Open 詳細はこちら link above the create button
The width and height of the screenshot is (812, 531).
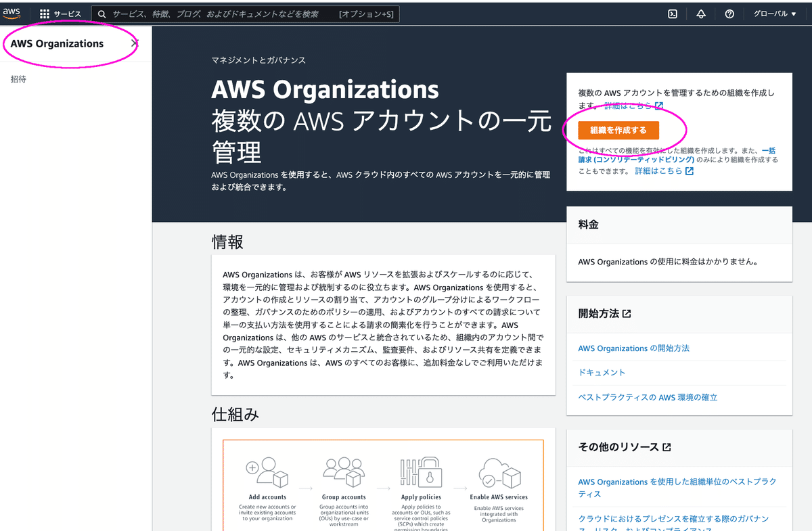click(634, 106)
